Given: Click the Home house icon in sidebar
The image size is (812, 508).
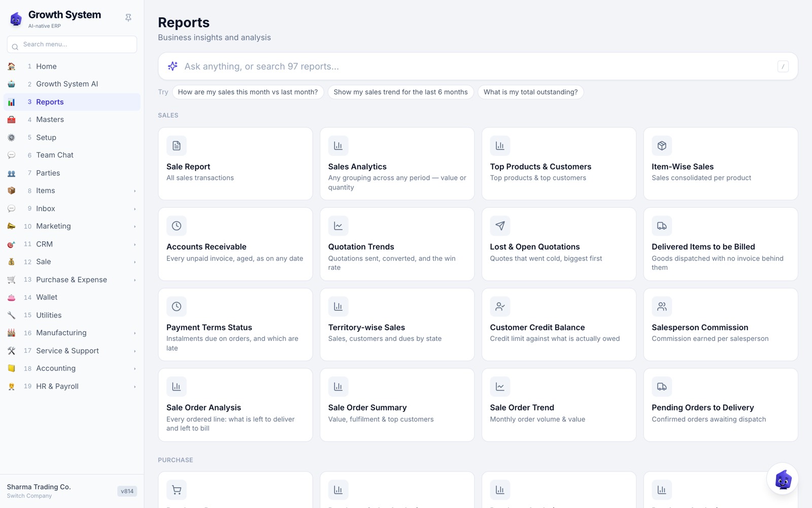Looking at the screenshot, I should pyautogui.click(x=12, y=66).
